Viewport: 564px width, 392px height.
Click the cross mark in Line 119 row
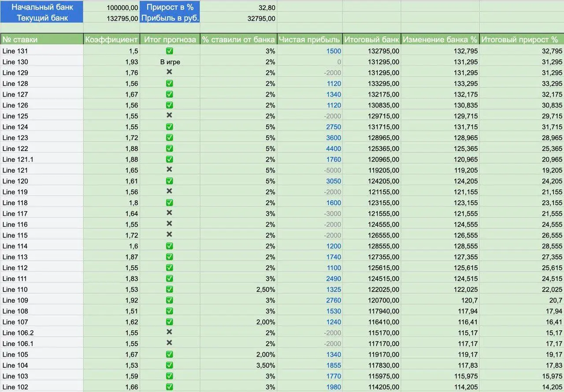click(x=170, y=191)
